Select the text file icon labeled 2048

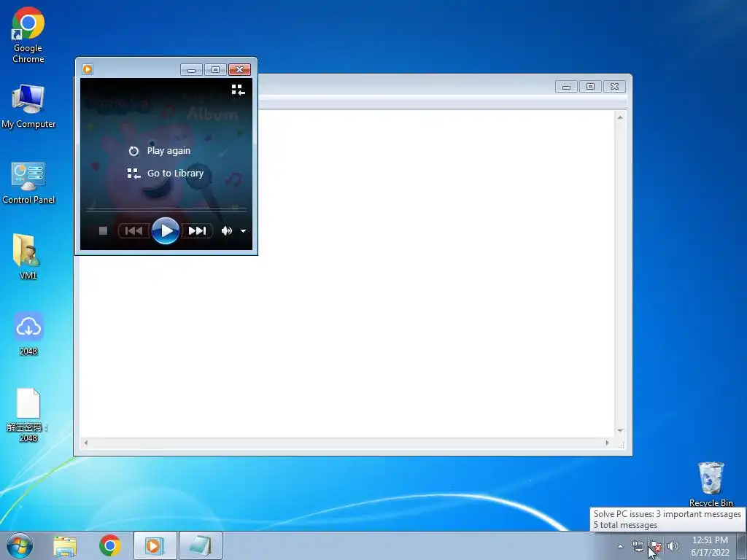point(28,415)
